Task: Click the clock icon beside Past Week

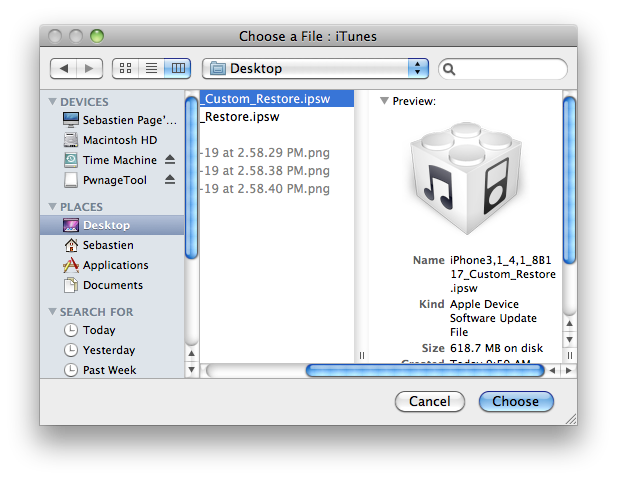Action: 71,370
